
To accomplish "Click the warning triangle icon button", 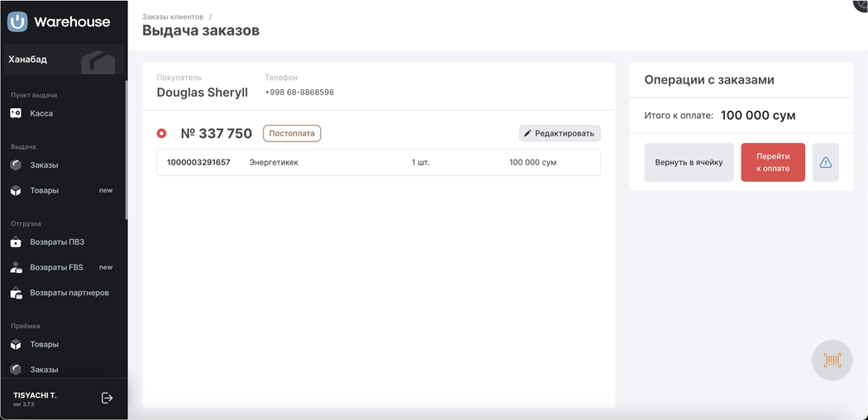I will [x=825, y=163].
